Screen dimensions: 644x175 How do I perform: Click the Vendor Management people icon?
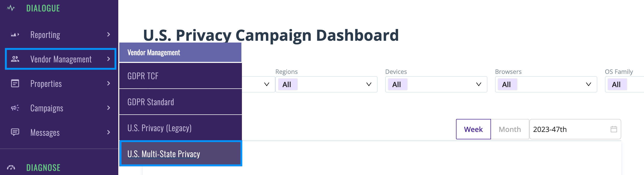click(15, 59)
